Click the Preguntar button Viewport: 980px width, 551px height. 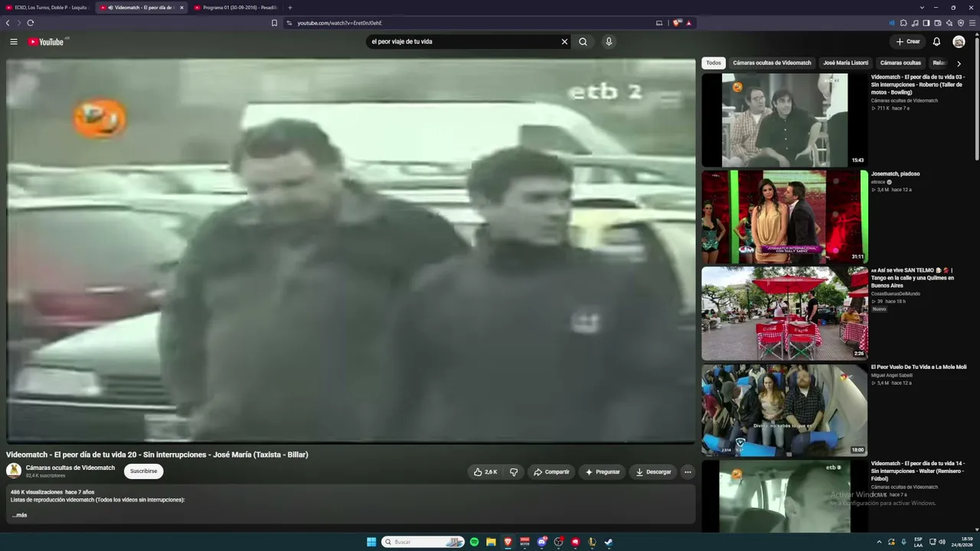pyautogui.click(x=603, y=472)
